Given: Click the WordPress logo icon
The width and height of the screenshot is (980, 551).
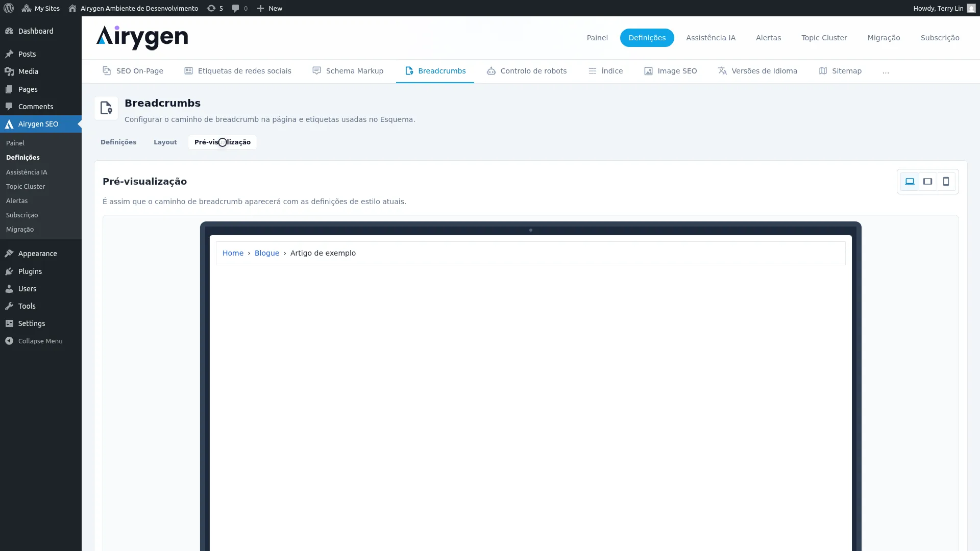Looking at the screenshot, I should pyautogui.click(x=9, y=8).
